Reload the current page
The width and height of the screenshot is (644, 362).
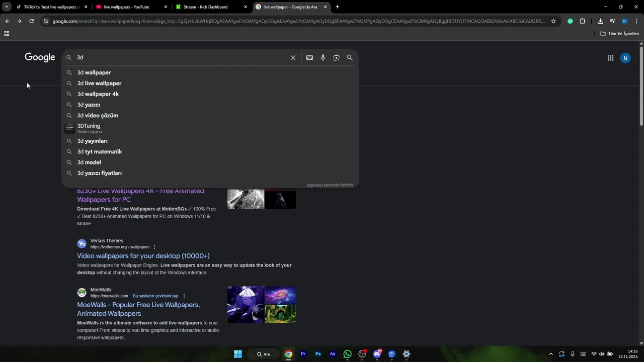pyautogui.click(x=31, y=21)
